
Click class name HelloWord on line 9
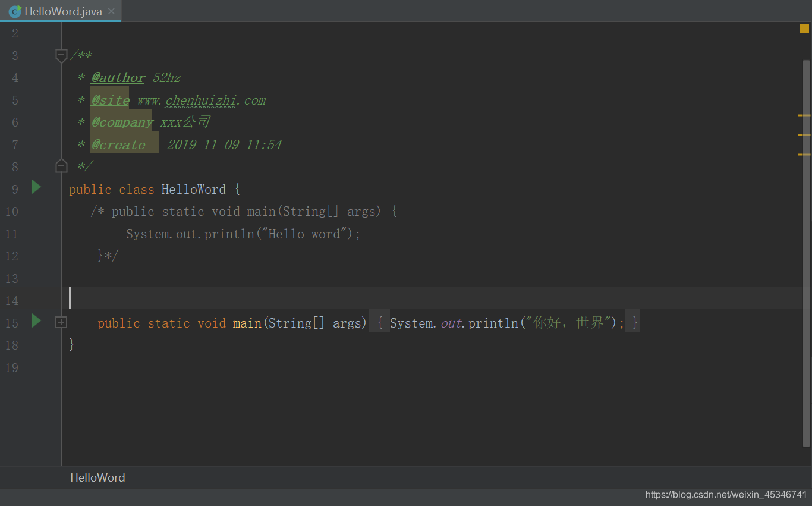194,189
